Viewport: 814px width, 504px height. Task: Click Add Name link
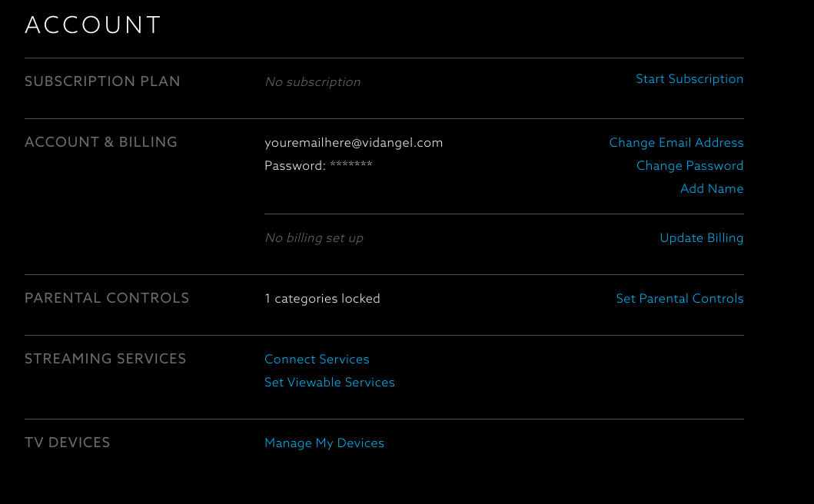pyautogui.click(x=712, y=189)
